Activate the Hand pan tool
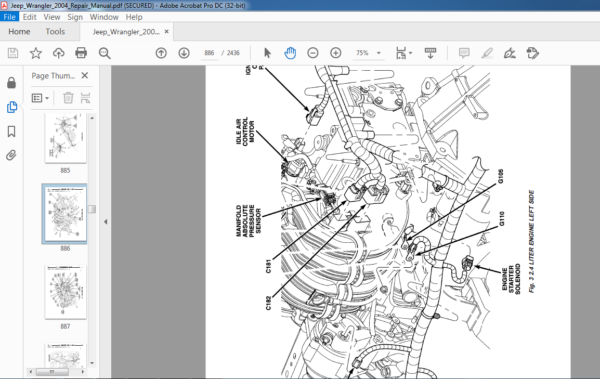Screen dimensions: 600x379 (290, 53)
